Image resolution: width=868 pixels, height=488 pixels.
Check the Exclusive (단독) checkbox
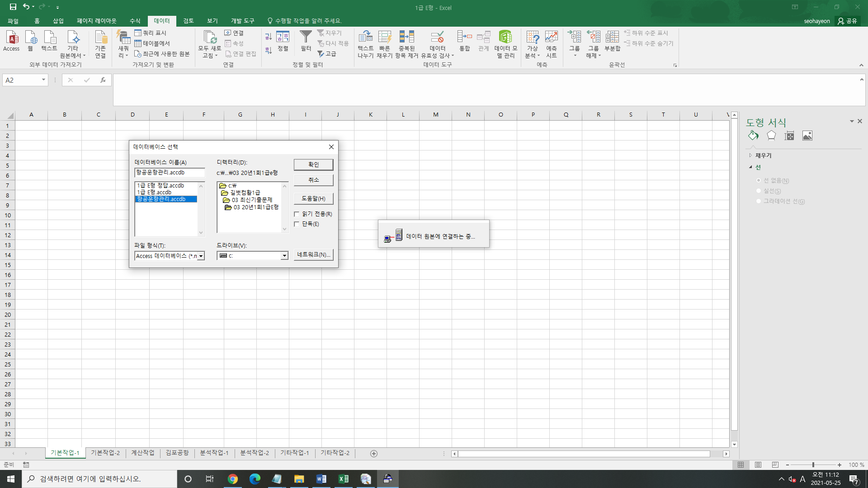(297, 224)
